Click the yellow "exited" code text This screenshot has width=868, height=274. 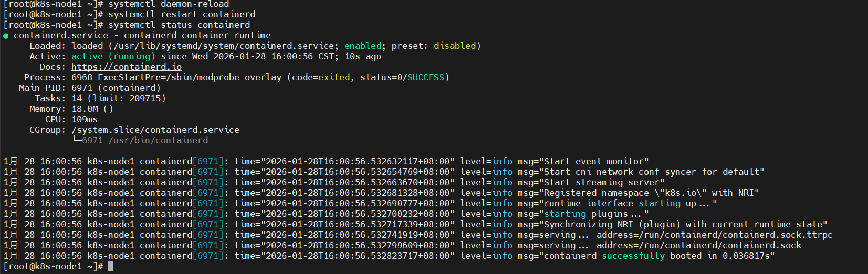[x=334, y=77]
